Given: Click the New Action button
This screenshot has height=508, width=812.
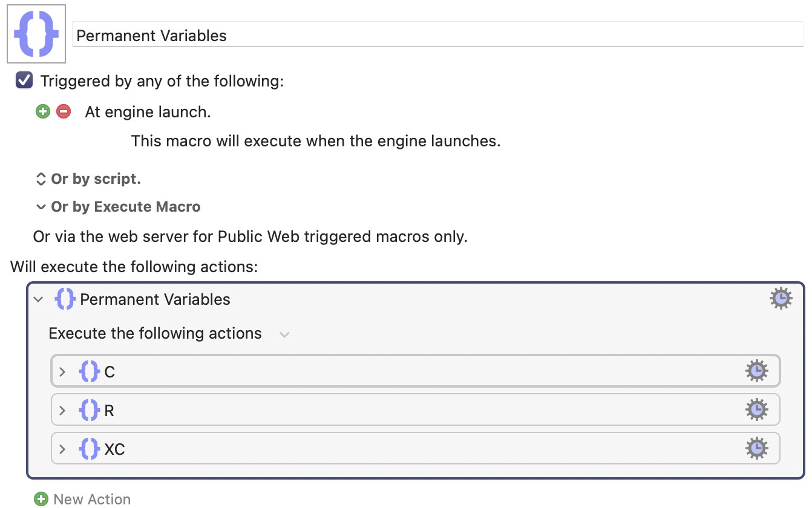Looking at the screenshot, I should (x=83, y=499).
